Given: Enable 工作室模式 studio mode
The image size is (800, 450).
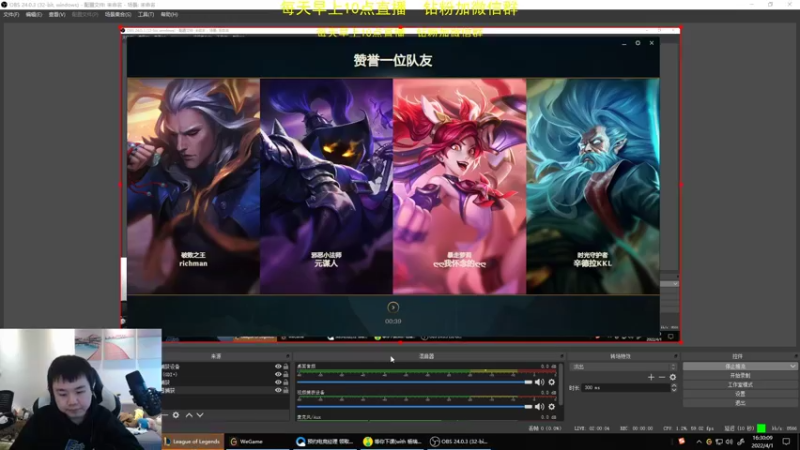Looking at the screenshot, I should pyautogui.click(x=740, y=385).
